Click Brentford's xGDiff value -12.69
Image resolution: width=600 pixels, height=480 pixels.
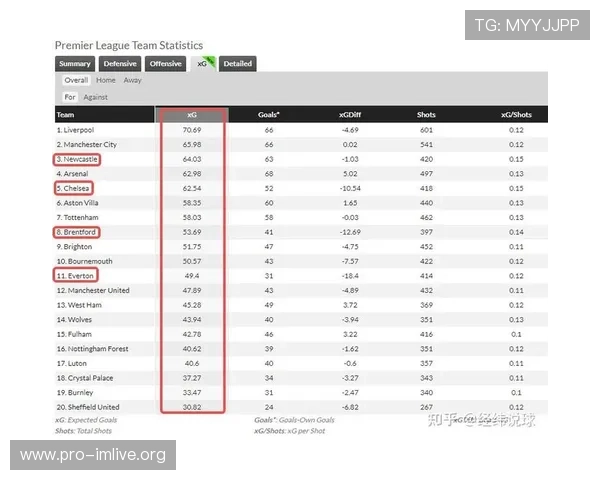point(350,232)
